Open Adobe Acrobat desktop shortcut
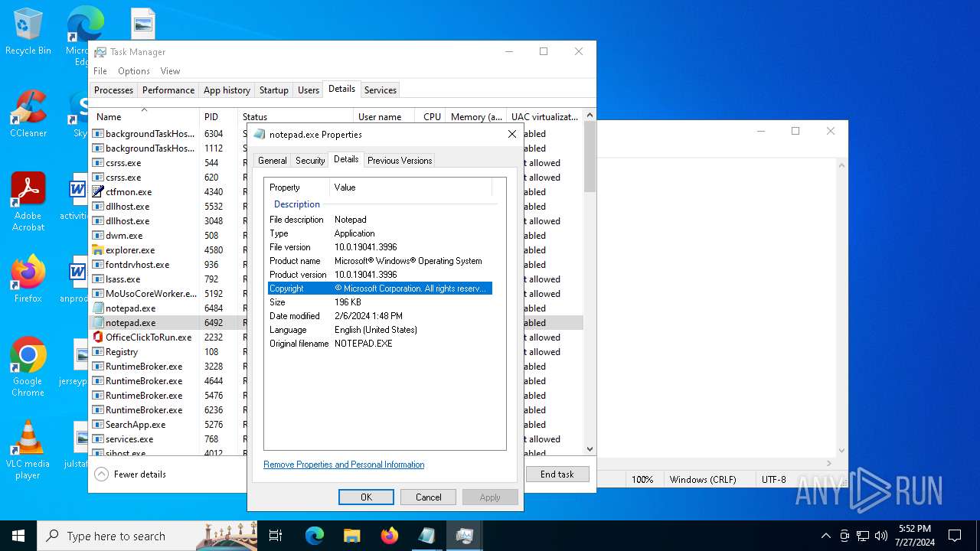Screen dimensions: 980x551 [x=28, y=202]
